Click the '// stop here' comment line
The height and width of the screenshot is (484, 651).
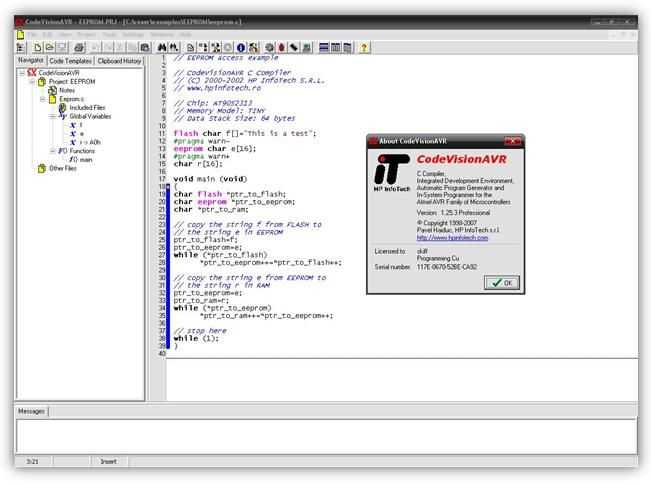pos(200,331)
